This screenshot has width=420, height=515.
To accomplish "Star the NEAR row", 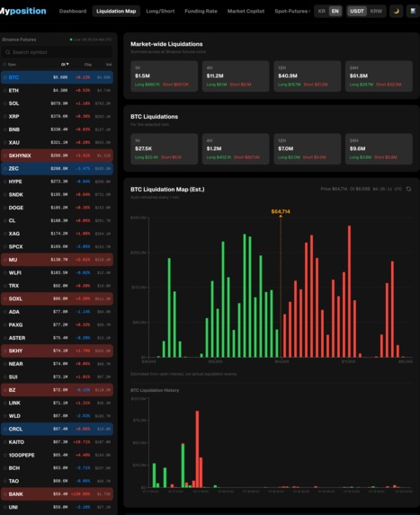I will [x=4, y=364].
